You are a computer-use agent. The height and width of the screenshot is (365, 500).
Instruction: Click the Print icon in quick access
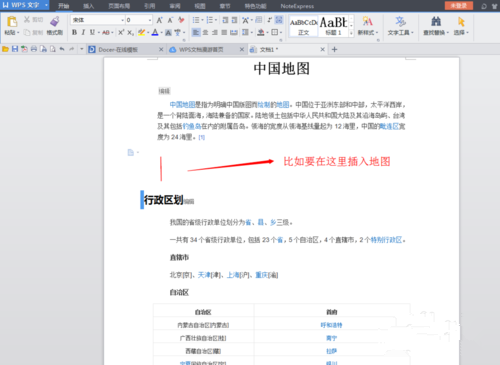[x=34, y=49]
